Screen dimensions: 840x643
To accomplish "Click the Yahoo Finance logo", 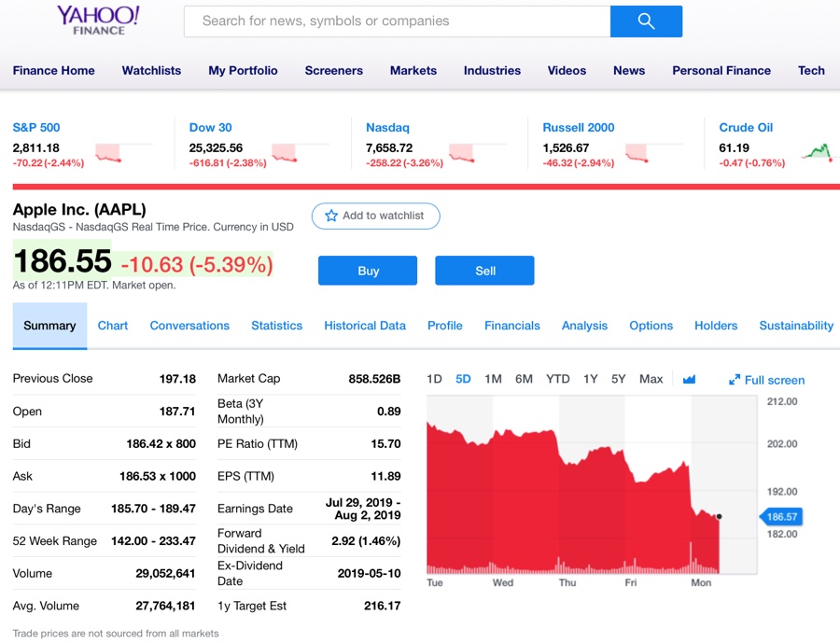I will click(x=98, y=21).
